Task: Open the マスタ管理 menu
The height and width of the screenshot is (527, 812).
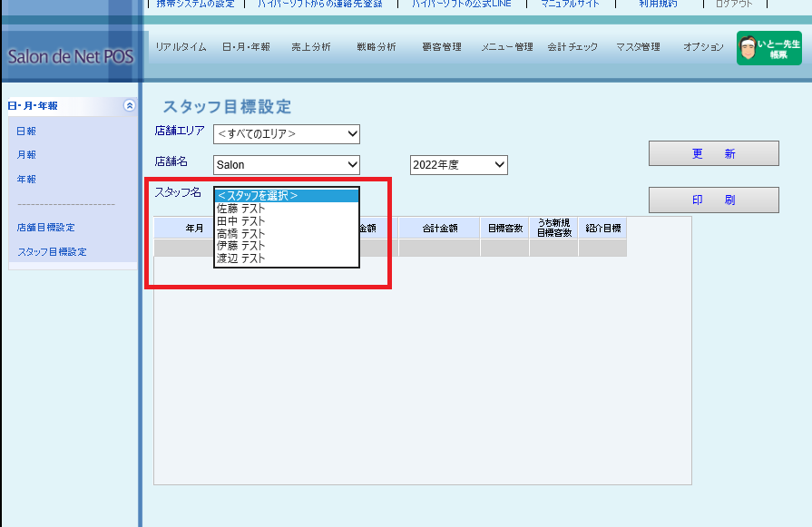Action: click(638, 47)
